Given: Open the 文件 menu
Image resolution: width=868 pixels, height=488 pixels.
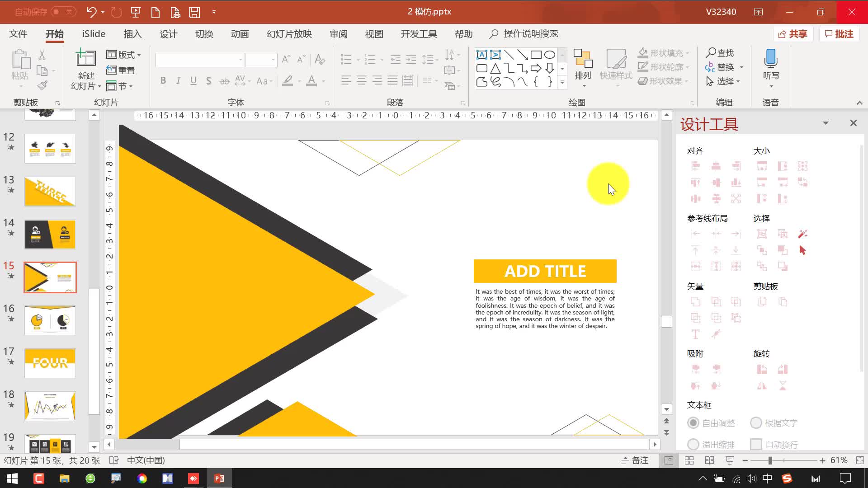Looking at the screenshot, I should coord(18,34).
